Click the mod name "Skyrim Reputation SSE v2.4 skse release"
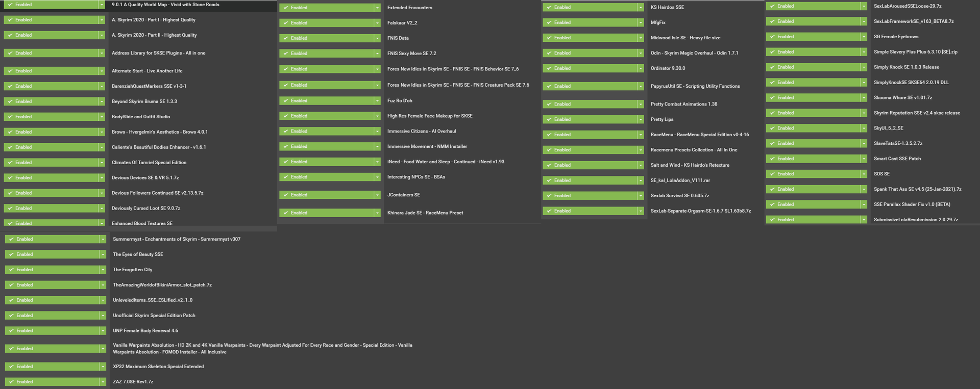This screenshot has width=980, height=389. click(x=917, y=113)
